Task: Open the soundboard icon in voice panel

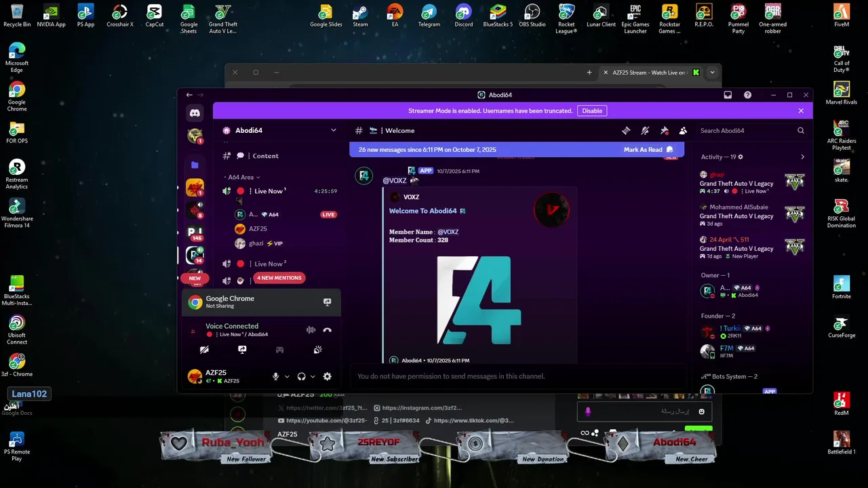Action: (x=317, y=350)
